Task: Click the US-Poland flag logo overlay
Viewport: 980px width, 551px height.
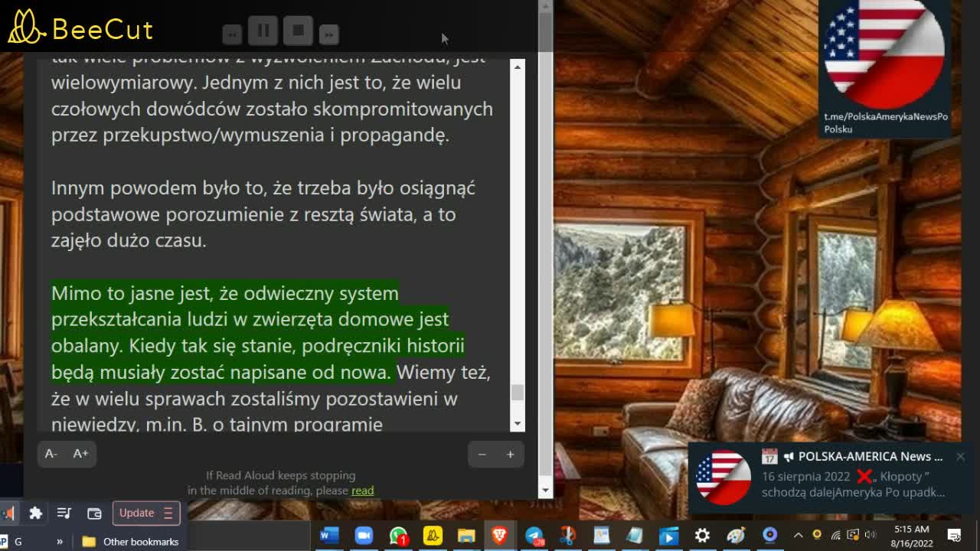Action: tap(884, 54)
